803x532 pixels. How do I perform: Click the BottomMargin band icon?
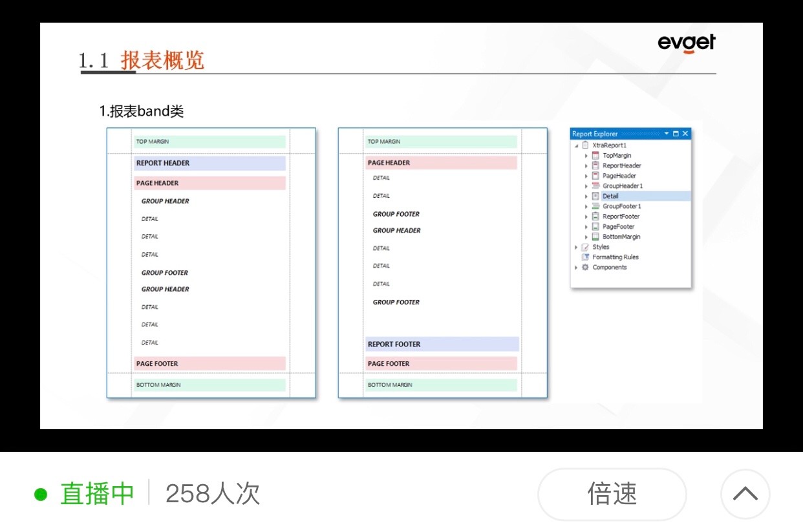[x=595, y=237]
